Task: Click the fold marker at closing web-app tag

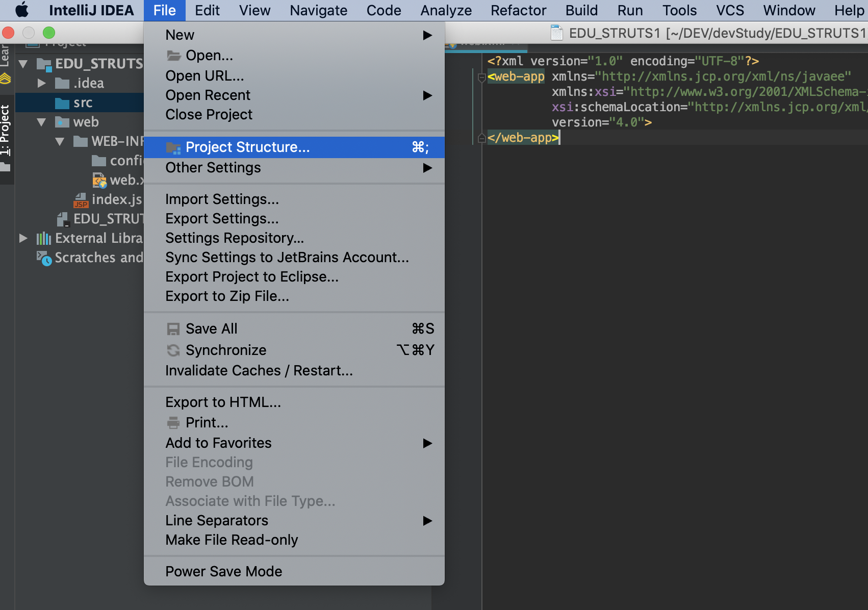Action: [481, 138]
